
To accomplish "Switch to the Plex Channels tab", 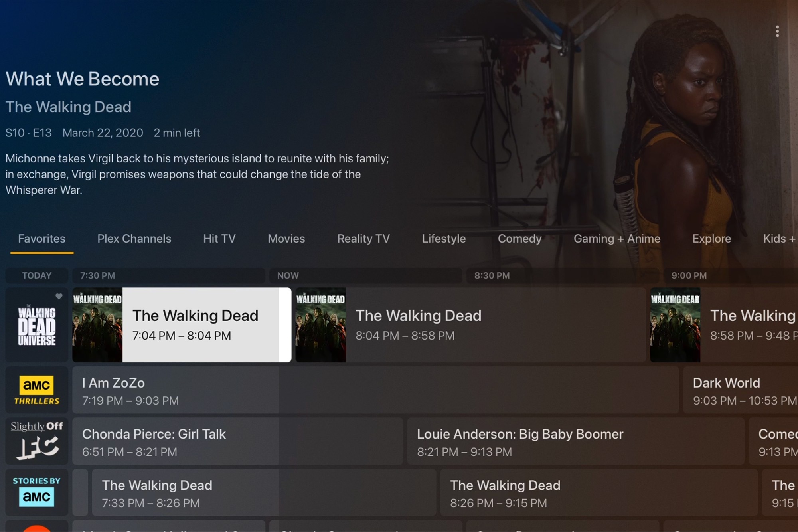I will (134, 239).
